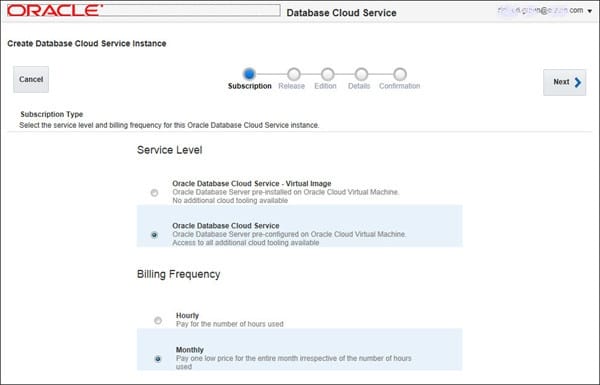Jump to the Details step circle
This screenshot has height=385, width=600.
[361, 74]
